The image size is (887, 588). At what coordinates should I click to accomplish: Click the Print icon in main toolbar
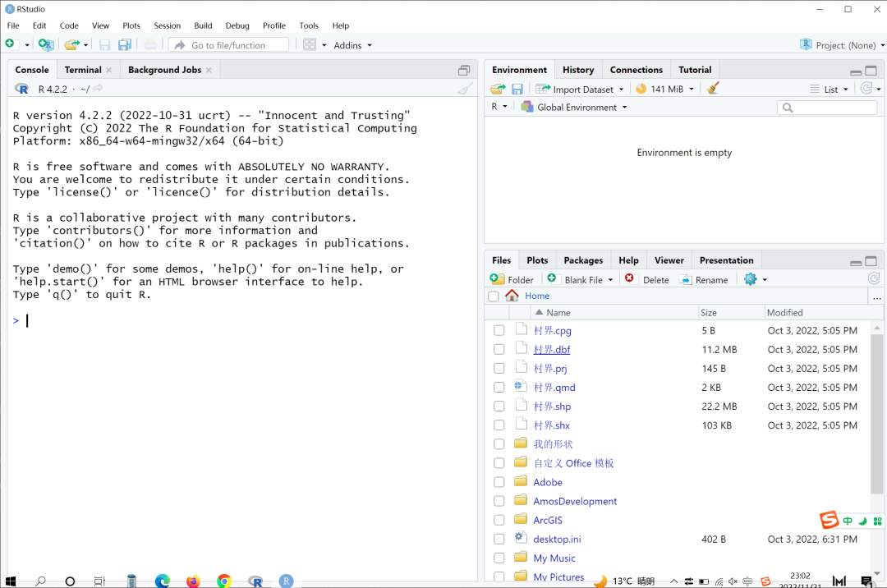click(150, 44)
